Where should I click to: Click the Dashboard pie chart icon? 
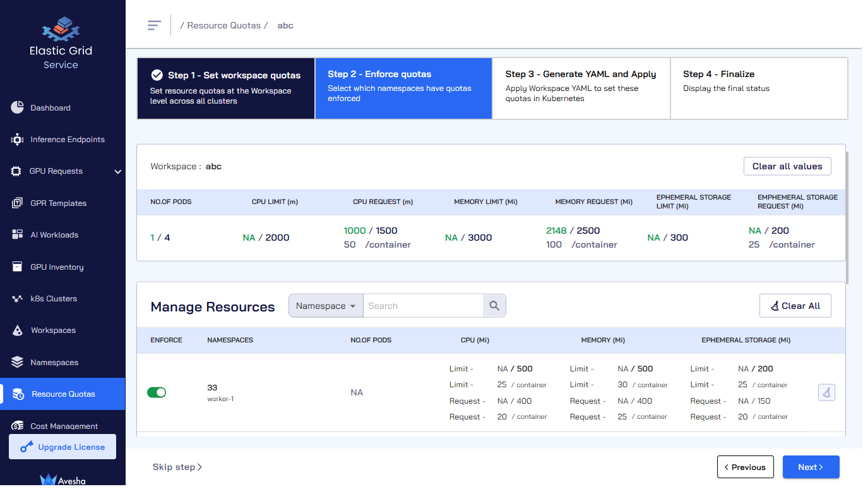pyautogui.click(x=17, y=107)
